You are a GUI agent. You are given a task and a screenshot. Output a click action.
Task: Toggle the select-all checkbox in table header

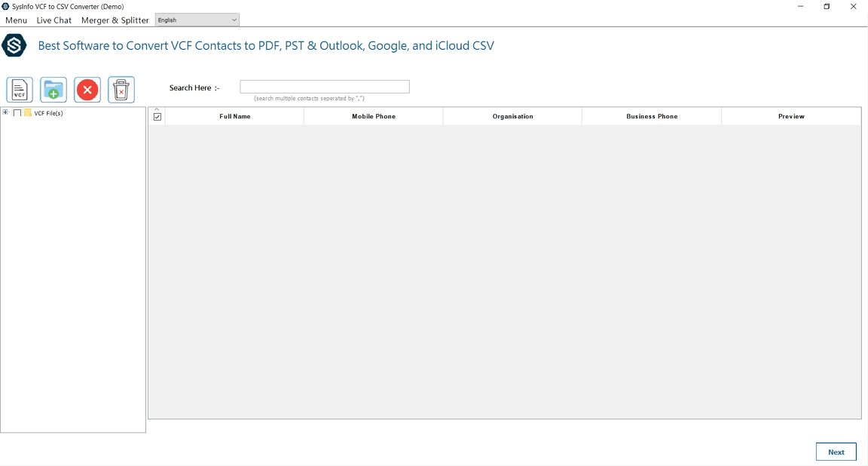point(157,117)
